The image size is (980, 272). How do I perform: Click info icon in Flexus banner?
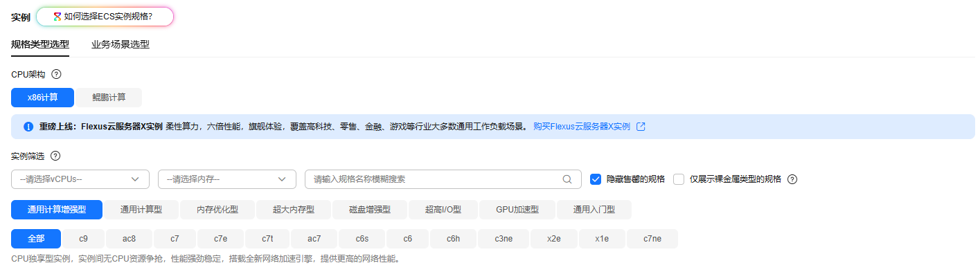tap(28, 127)
